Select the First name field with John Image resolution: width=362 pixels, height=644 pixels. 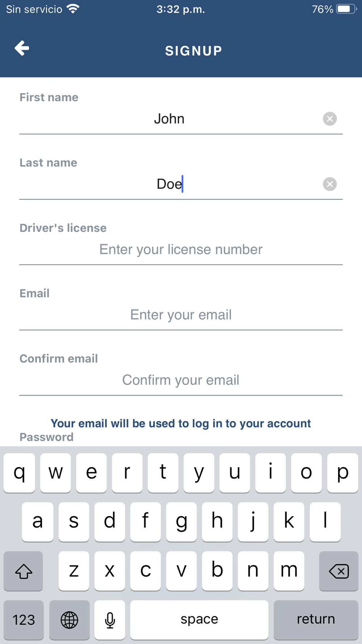click(x=169, y=119)
